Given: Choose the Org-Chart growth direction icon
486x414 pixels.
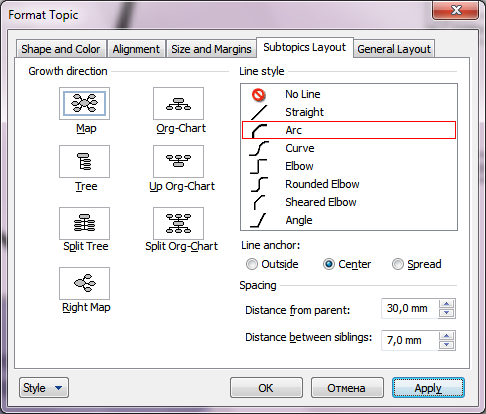Looking at the screenshot, I should coord(178,103).
